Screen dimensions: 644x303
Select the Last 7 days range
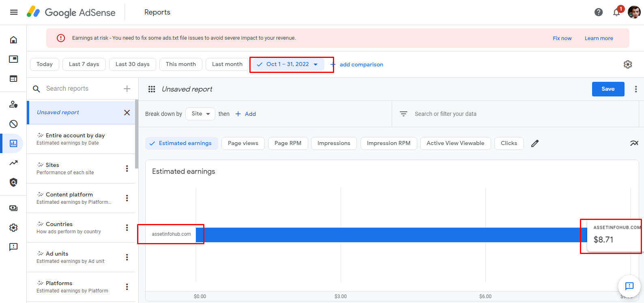84,64
